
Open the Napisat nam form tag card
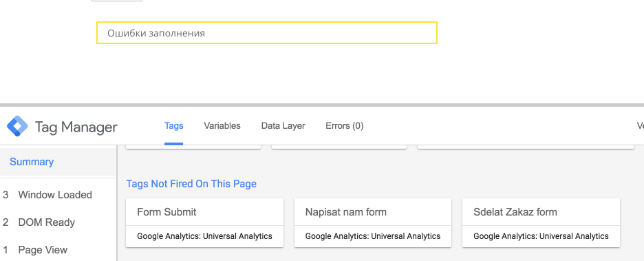click(x=373, y=222)
